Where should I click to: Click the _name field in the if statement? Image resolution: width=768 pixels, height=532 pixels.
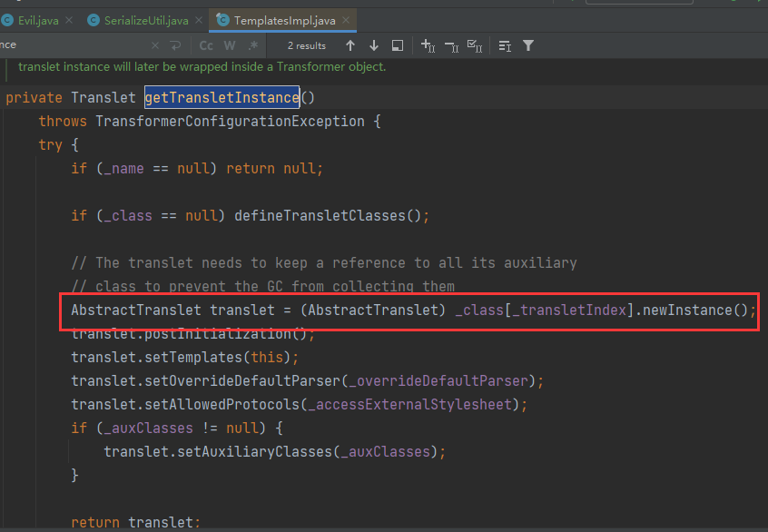pyautogui.click(x=123, y=169)
